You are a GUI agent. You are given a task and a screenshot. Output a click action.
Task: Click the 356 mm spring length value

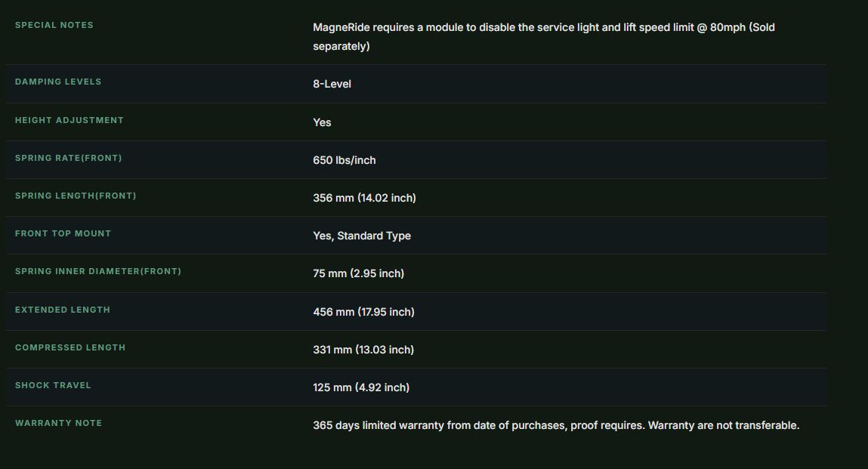pos(364,198)
